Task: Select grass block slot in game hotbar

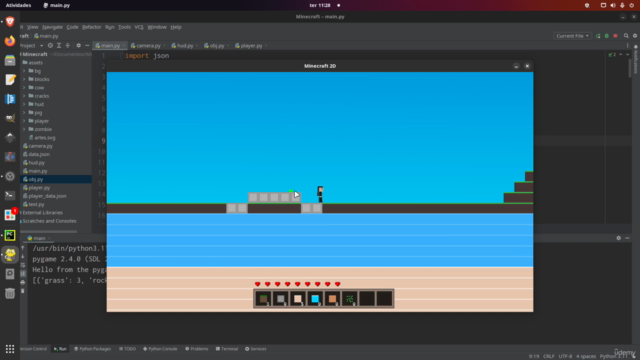Action: (263, 299)
